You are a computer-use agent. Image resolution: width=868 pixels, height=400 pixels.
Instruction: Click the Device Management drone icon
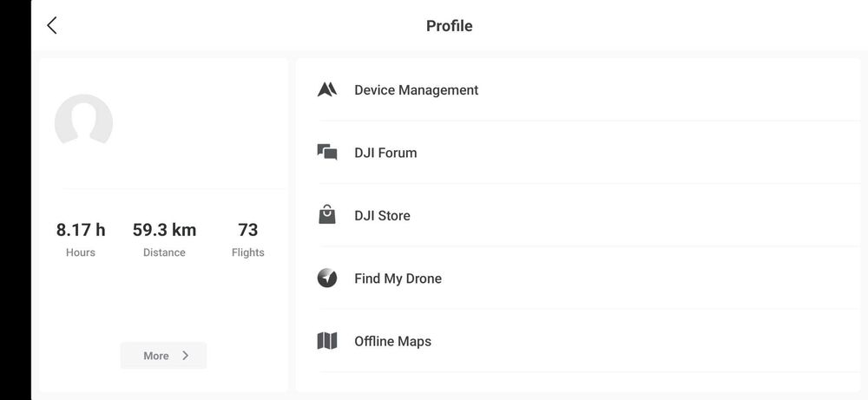[x=327, y=89]
